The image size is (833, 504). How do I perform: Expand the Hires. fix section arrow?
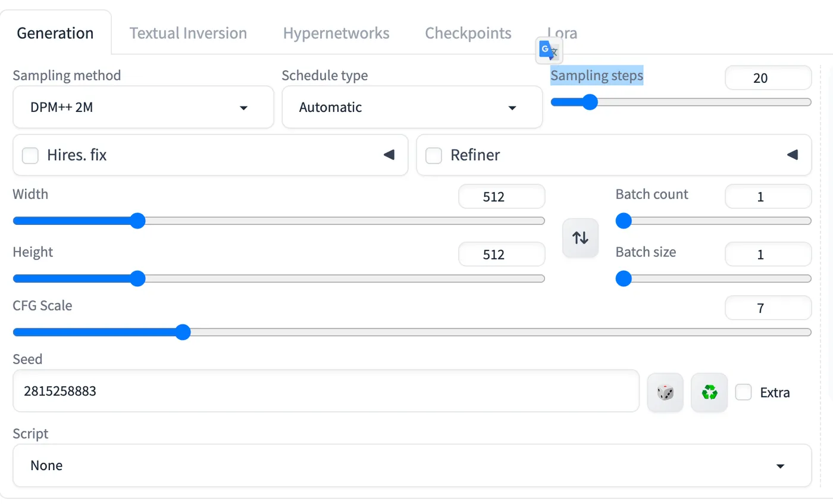(389, 155)
